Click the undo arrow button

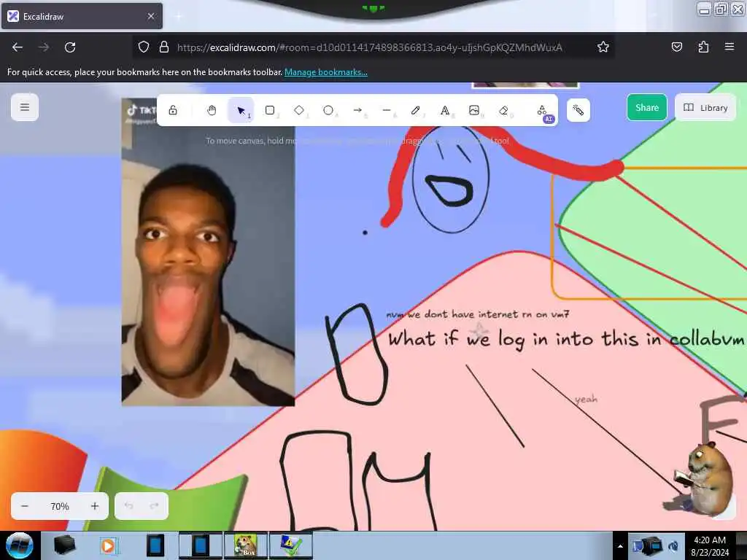click(128, 506)
